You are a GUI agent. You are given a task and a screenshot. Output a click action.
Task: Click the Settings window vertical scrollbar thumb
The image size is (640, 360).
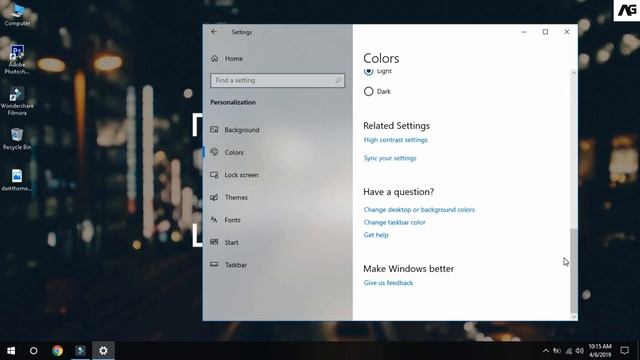pyautogui.click(x=573, y=270)
